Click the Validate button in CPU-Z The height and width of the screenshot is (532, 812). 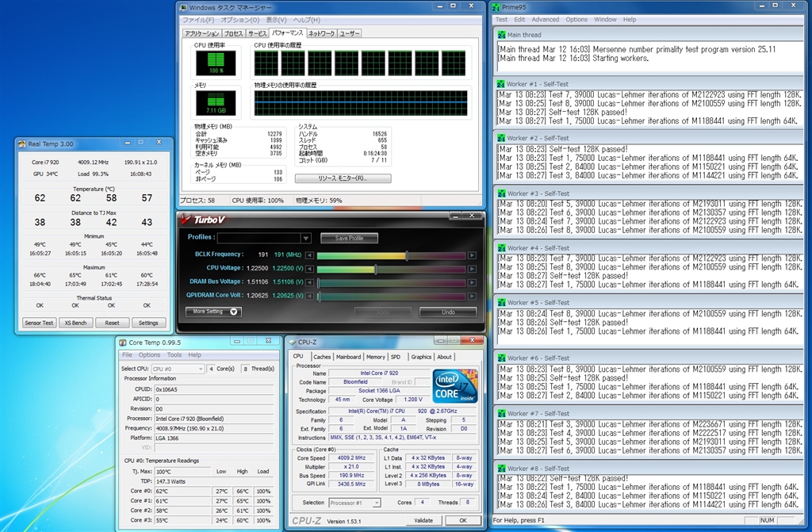(423, 520)
